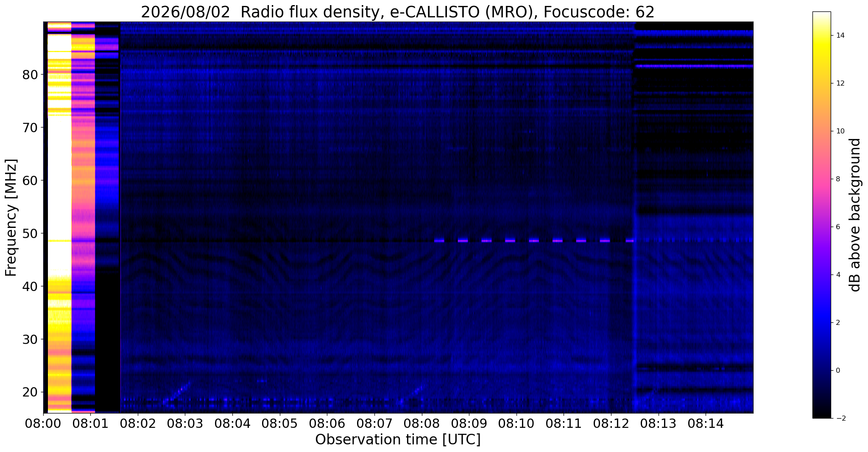868x452 pixels.
Task: Click the 50 MHz frequency tick label
Action: (30, 233)
